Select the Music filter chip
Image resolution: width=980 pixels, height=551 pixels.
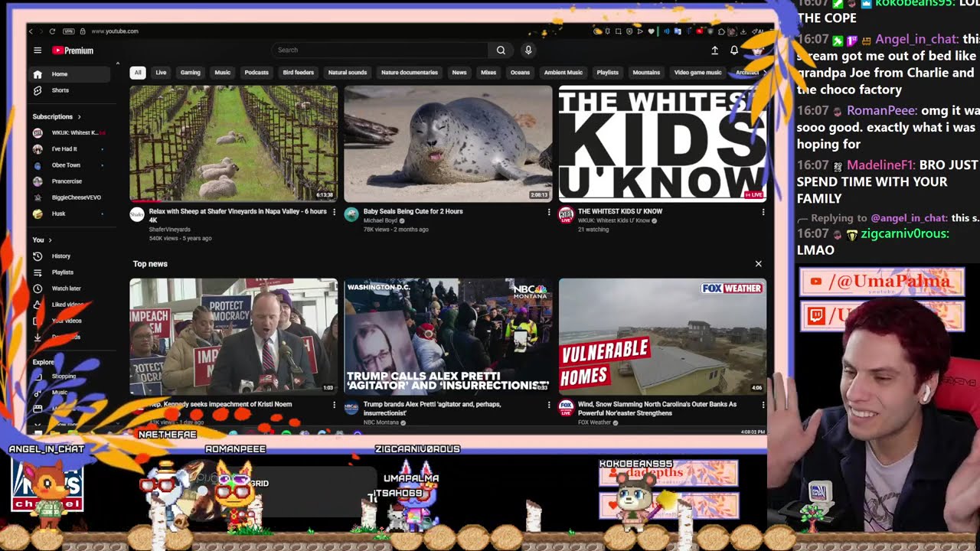point(222,73)
